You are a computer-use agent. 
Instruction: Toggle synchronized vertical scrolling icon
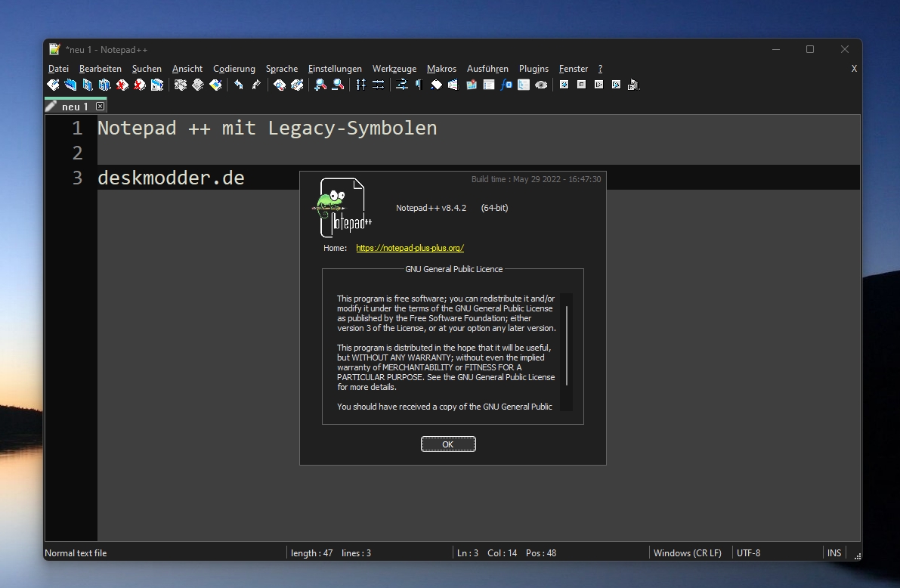360,85
